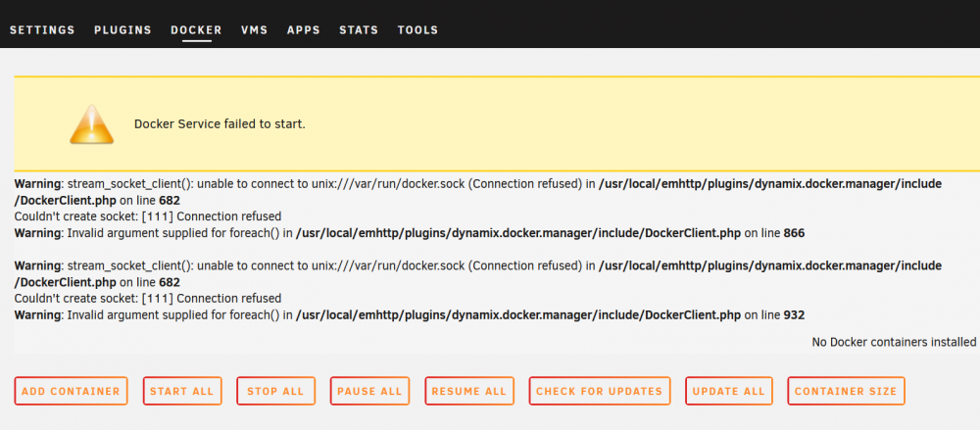
Task: Click the Update All button
Action: [729, 391]
